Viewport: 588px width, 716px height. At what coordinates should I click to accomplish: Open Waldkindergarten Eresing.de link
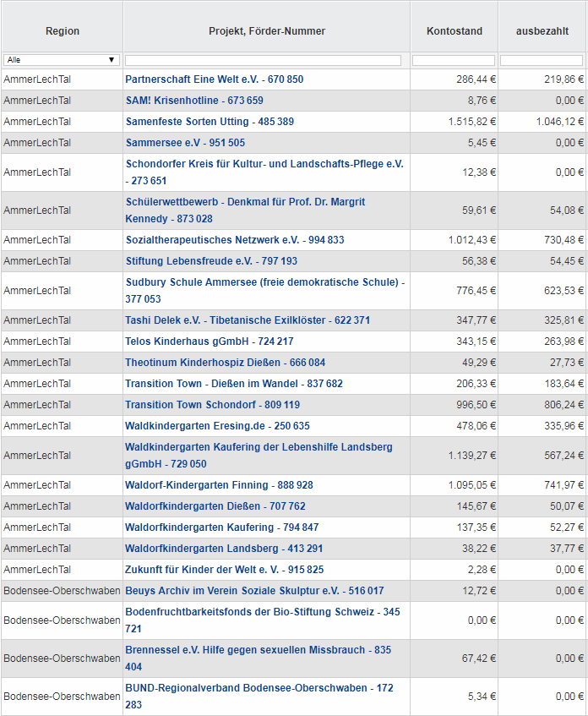click(217, 426)
